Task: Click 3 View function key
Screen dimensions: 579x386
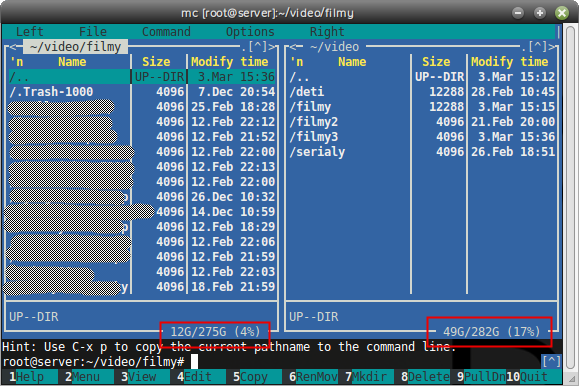Action: point(142,377)
